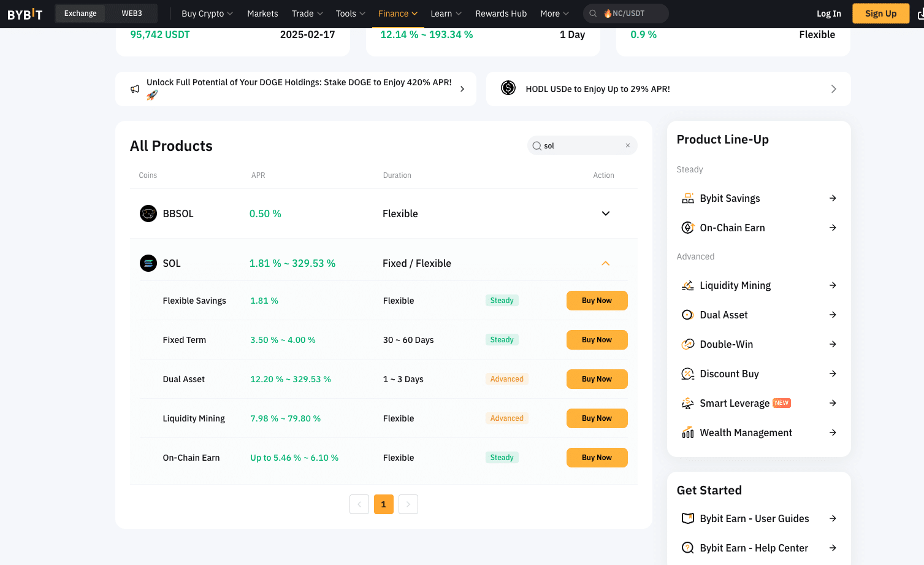Switch to the WEB3 mode
Screen dimensions: 924x565
(132, 13)
